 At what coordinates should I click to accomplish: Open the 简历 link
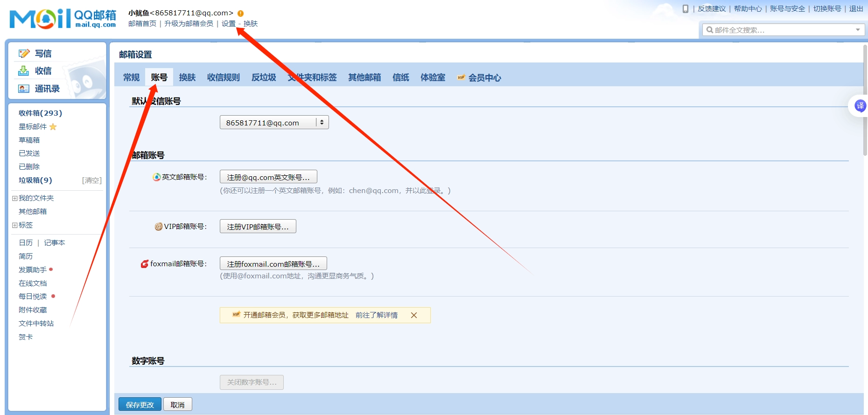pos(26,256)
